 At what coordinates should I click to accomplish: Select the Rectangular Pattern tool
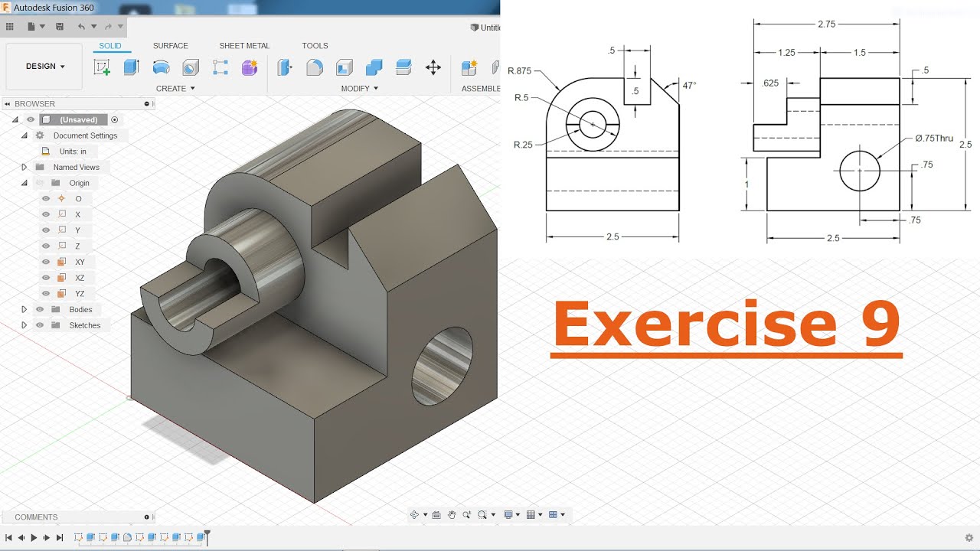click(x=220, y=67)
